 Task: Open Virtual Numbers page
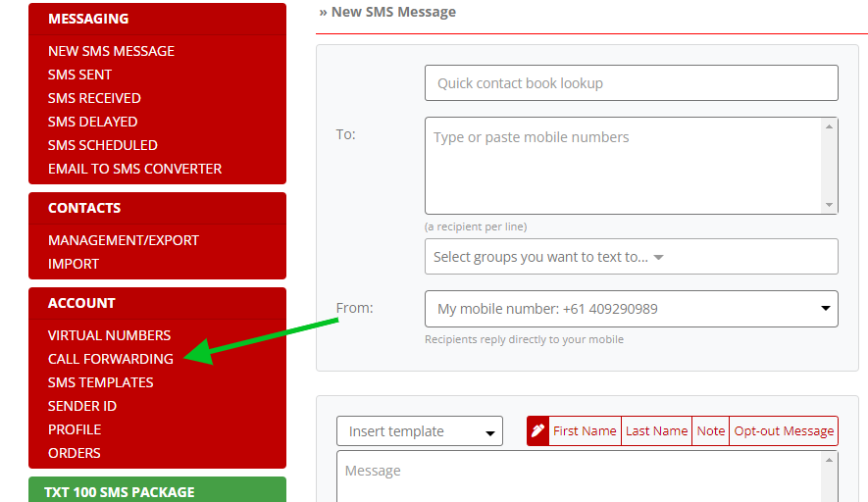click(x=109, y=335)
